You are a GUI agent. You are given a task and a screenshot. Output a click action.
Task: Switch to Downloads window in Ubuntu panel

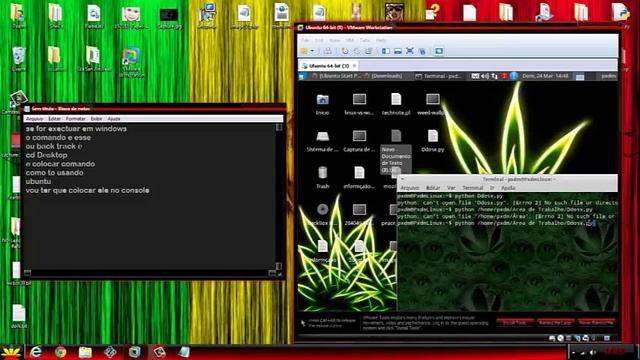tap(383, 76)
